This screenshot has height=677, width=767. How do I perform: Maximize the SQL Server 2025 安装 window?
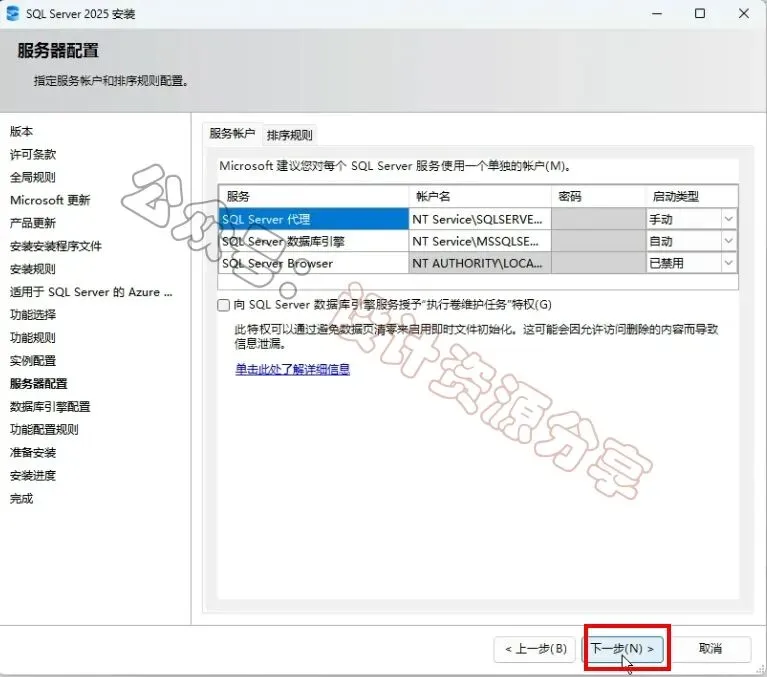(700, 14)
